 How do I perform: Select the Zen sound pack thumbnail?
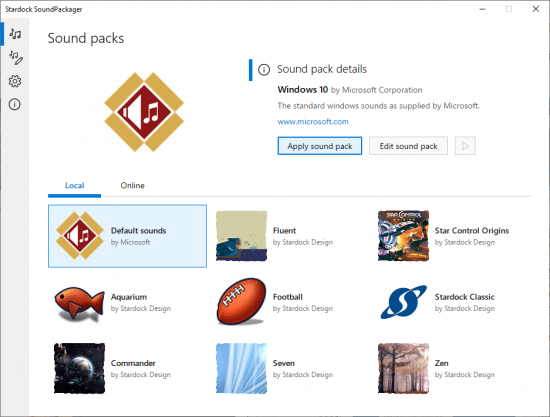[x=403, y=368]
